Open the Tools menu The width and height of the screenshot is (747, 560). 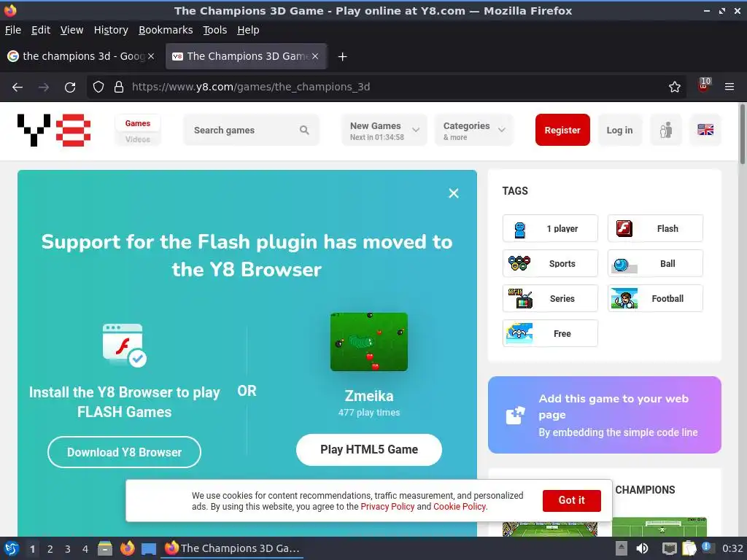point(215,30)
